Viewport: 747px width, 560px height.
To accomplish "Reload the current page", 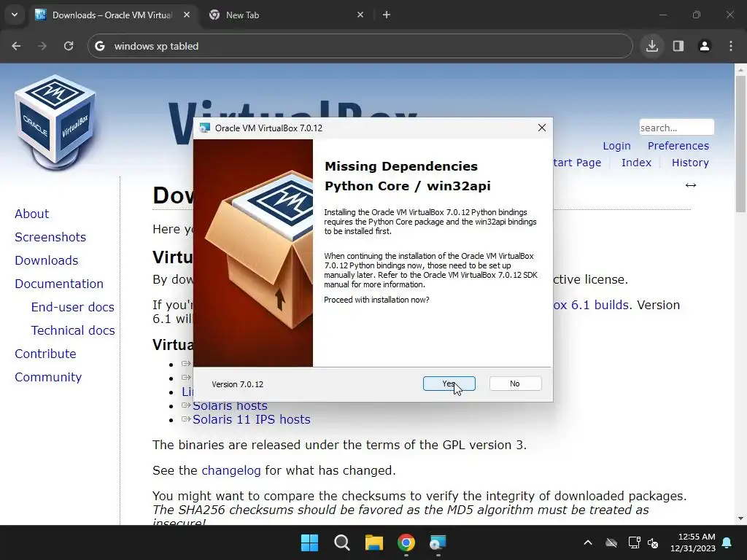I will click(x=69, y=46).
